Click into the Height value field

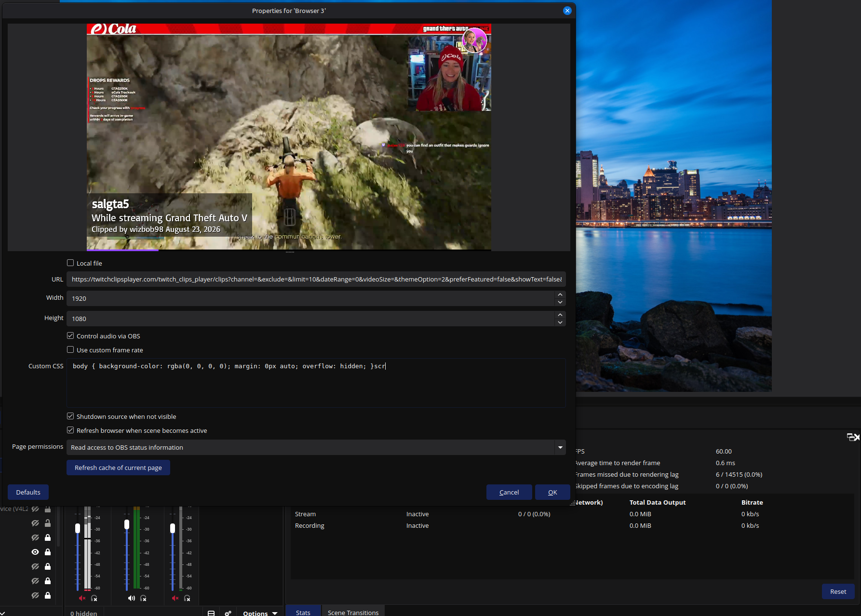tap(310, 319)
